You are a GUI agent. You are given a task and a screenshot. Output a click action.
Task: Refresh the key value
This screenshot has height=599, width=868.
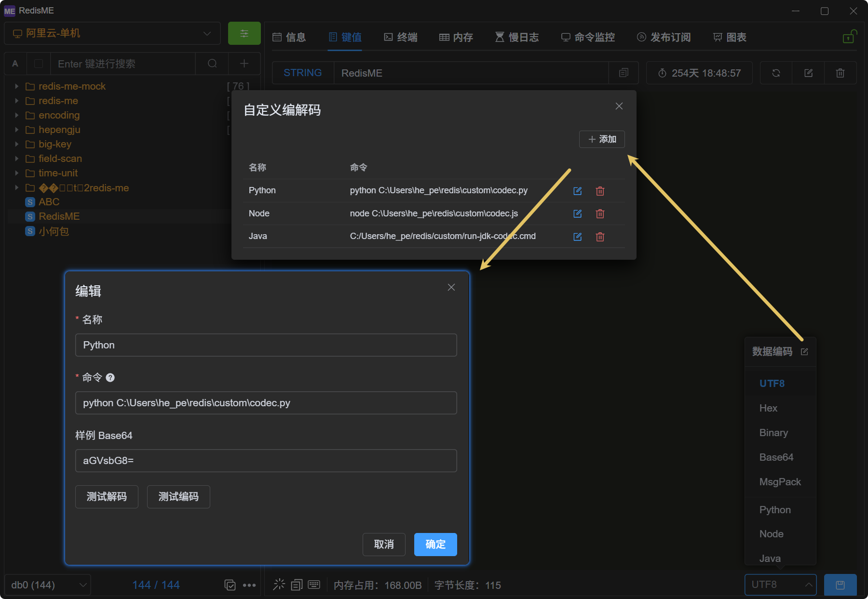776,73
